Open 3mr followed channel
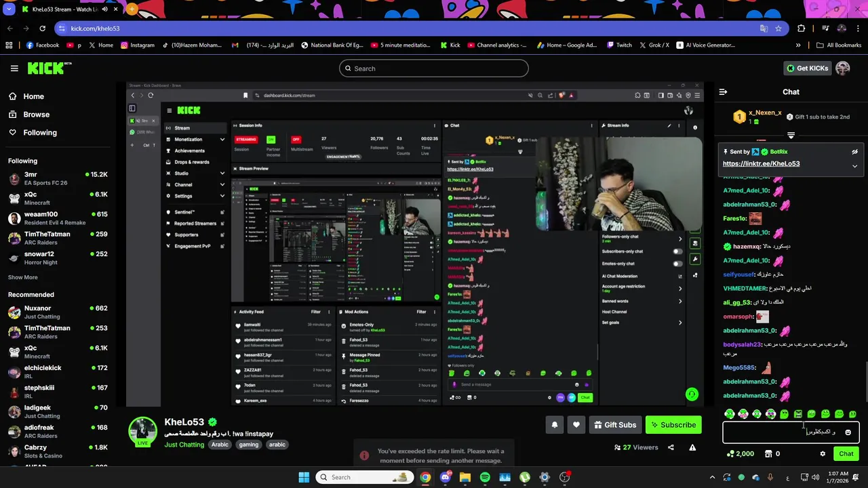868x488 pixels. point(58,178)
